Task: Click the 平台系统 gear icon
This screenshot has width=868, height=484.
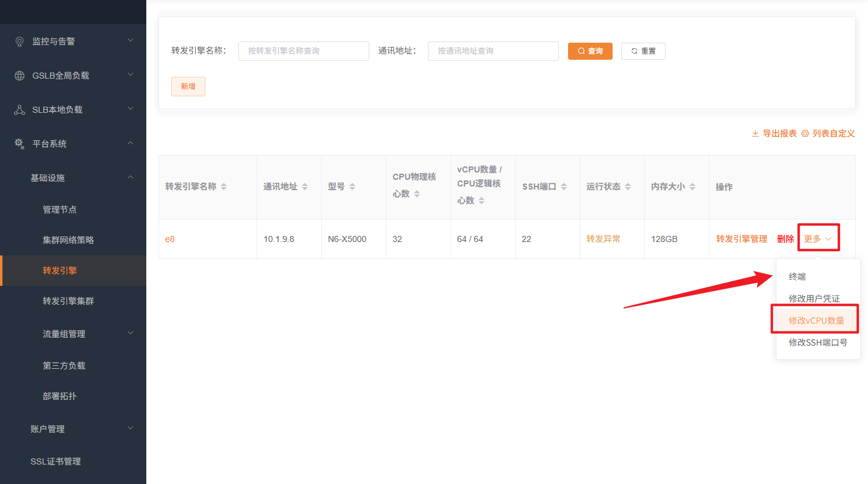Action: pyautogui.click(x=19, y=143)
